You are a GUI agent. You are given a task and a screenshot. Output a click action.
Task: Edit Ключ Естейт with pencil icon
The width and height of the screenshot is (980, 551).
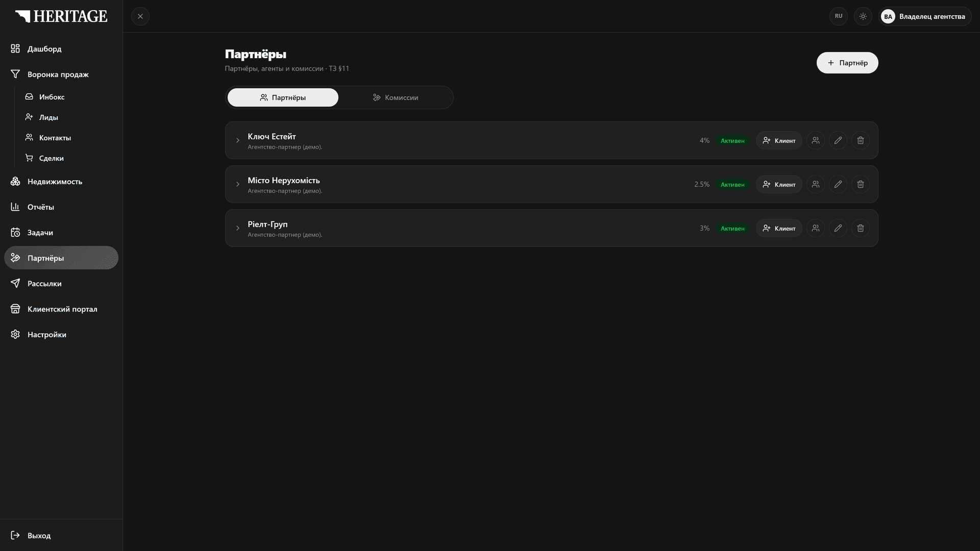(x=838, y=140)
